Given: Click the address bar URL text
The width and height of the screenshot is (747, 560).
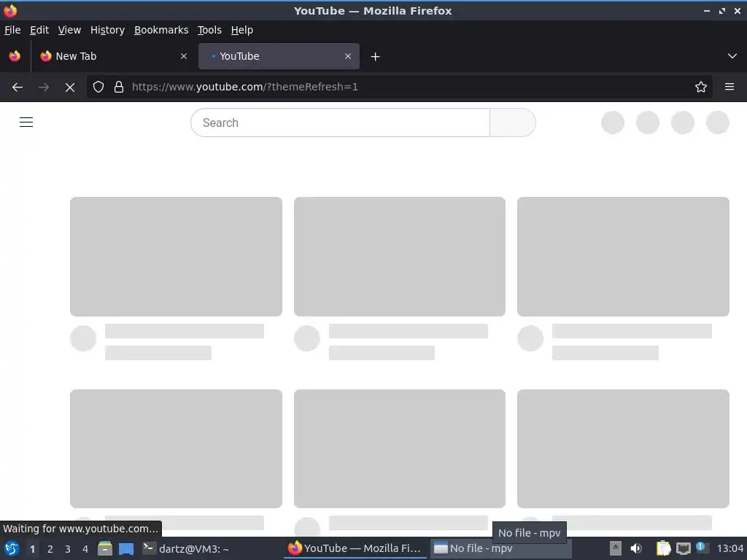Looking at the screenshot, I should 245,87.
